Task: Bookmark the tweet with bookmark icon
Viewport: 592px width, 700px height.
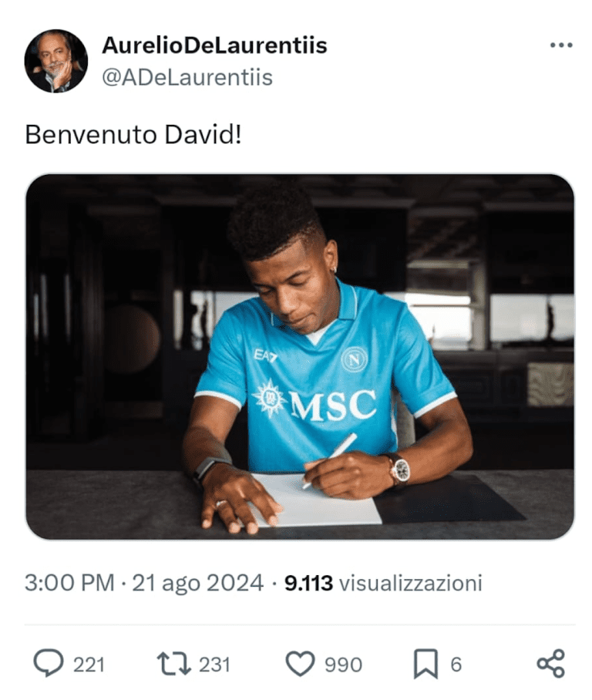Action: coord(426,665)
